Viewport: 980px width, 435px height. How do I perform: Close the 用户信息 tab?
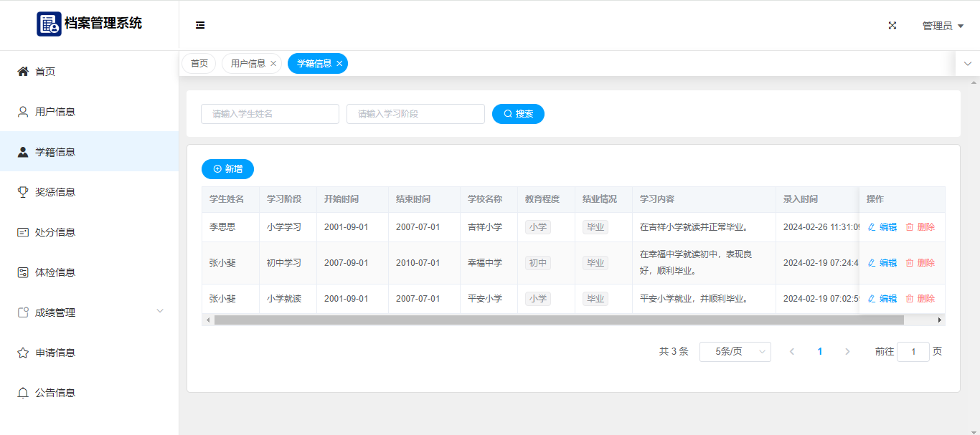click(x=273, y=64)
